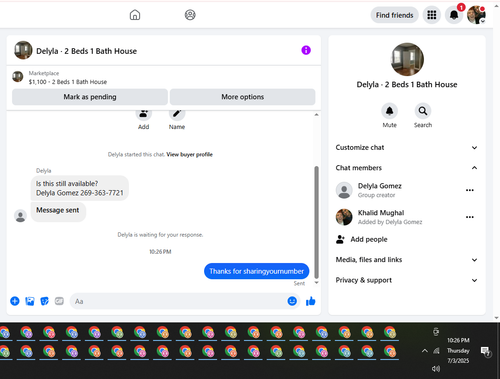Click the Mute bell icon in side panel
500x379 pixels.
pyautogui.click(x=389, y=111)
